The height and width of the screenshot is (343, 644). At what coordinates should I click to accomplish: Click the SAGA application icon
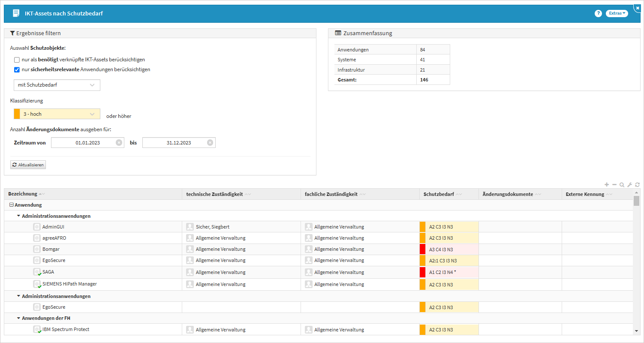37,272
